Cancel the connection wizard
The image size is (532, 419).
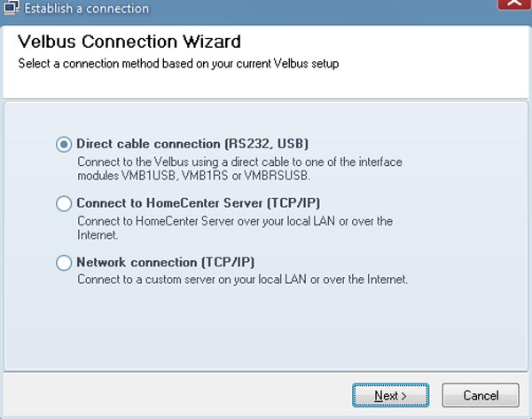tap(481, 396)
